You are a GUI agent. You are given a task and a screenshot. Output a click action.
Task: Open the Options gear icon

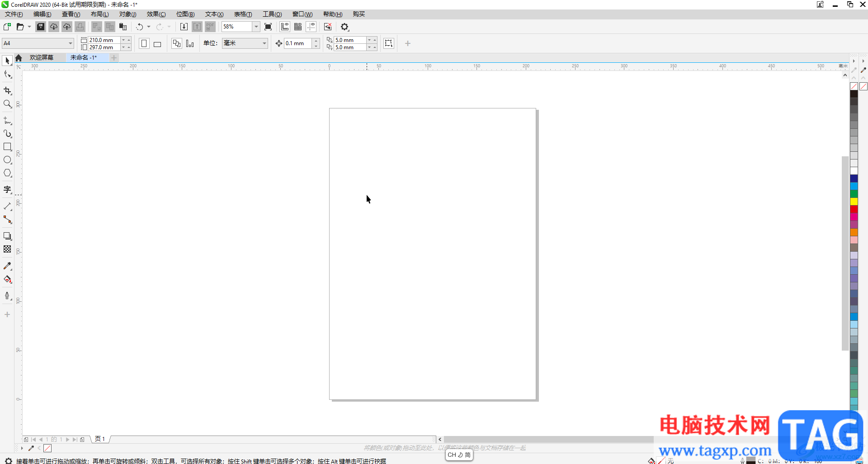point(345,27)
